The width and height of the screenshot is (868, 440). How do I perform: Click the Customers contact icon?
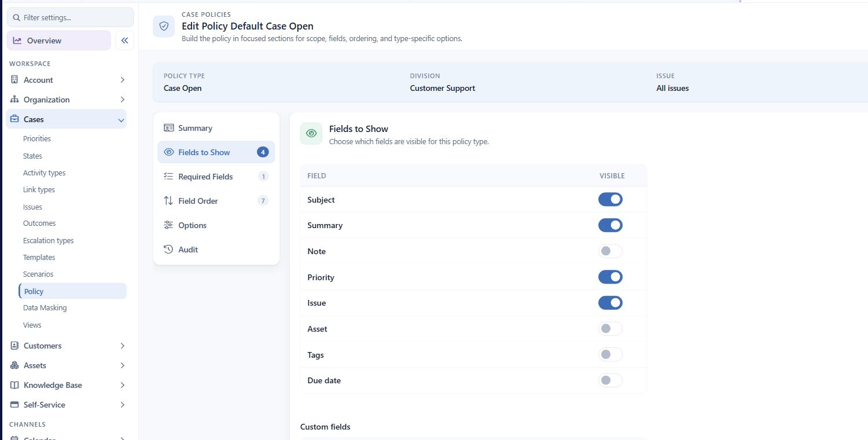pyautogui.click(x=14, y=346)
